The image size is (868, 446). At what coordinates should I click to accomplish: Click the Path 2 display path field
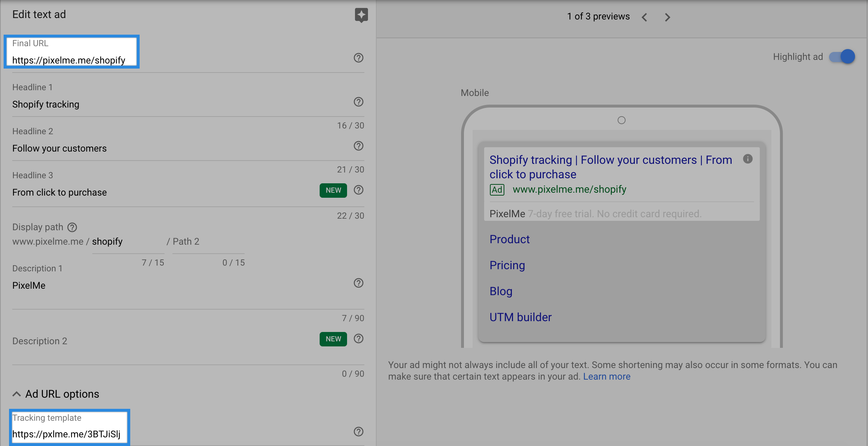[208, 242]
